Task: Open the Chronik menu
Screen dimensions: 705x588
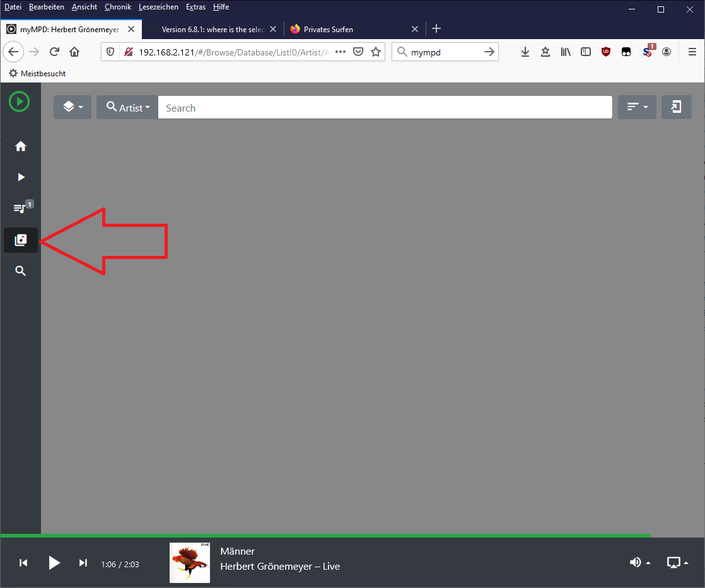Action: click(x=118, y=7)
